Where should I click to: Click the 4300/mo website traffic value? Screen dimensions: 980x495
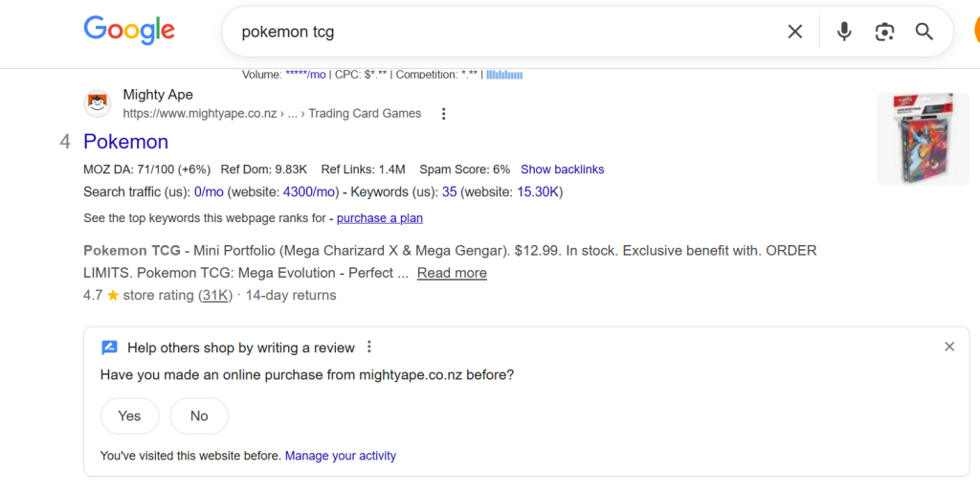pos(309,191)
